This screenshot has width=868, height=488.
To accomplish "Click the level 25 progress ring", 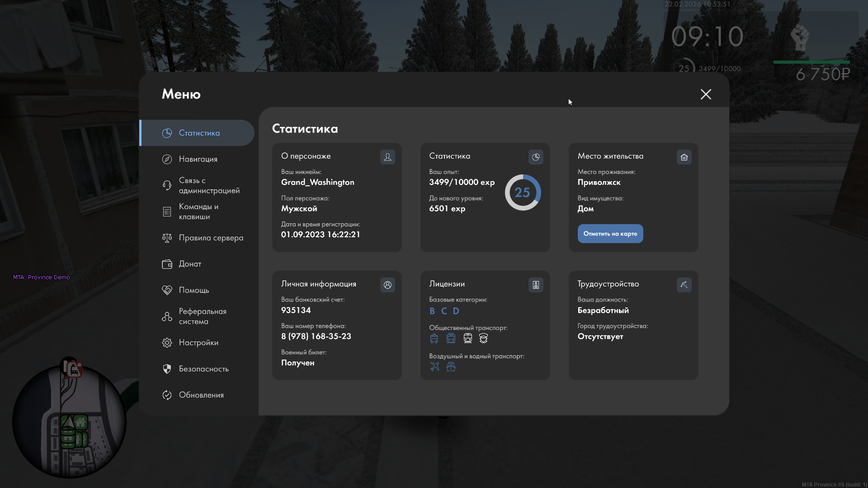I will [523, 192].
